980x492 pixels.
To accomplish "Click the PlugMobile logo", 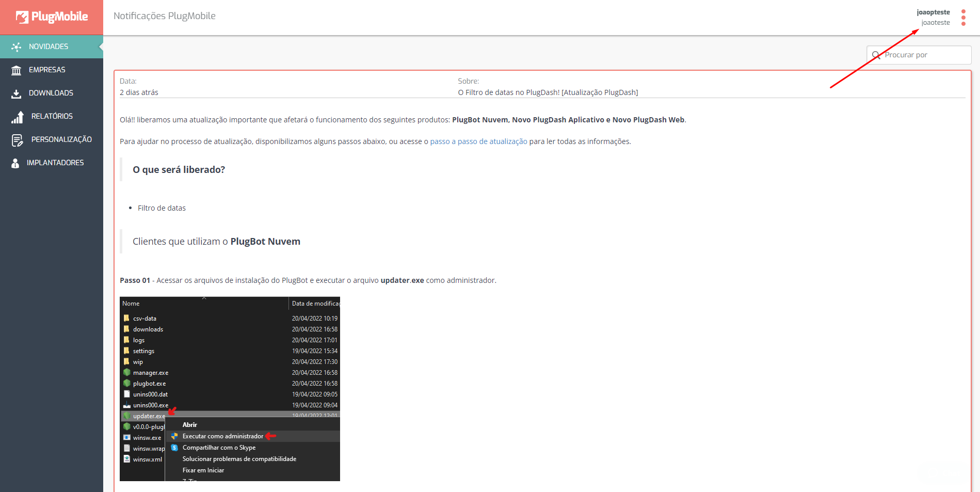I will coord(52,17).
